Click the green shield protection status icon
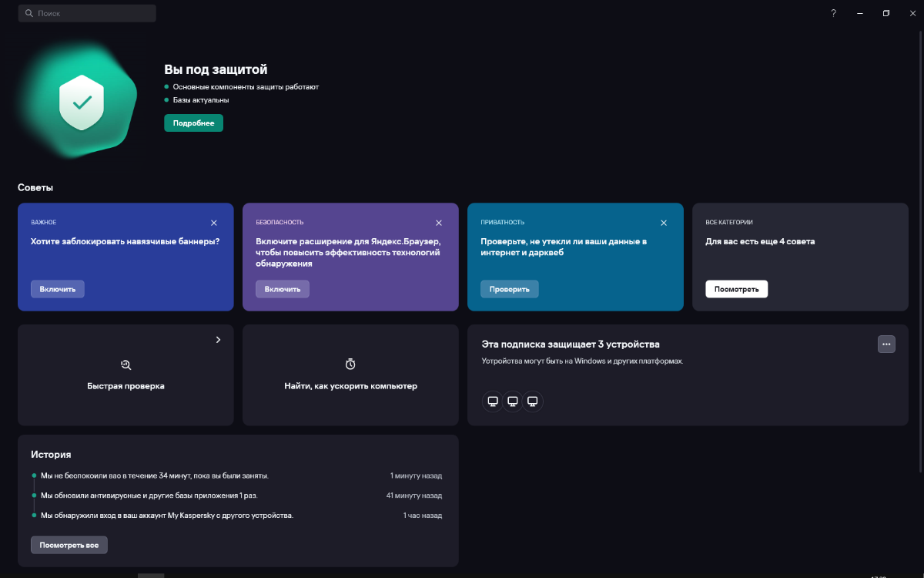The image size is (924, 578). pos(81,101)
